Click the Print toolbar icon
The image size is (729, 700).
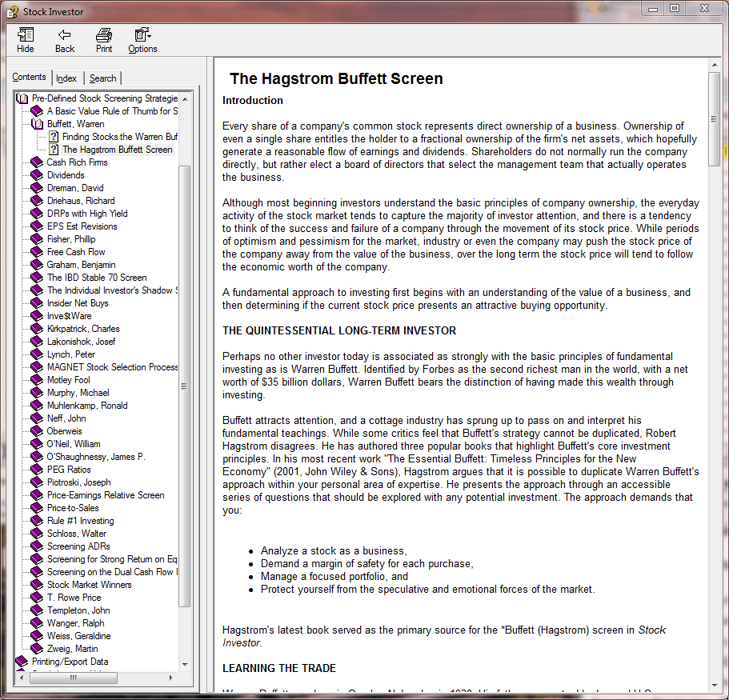tap(104, 40)
